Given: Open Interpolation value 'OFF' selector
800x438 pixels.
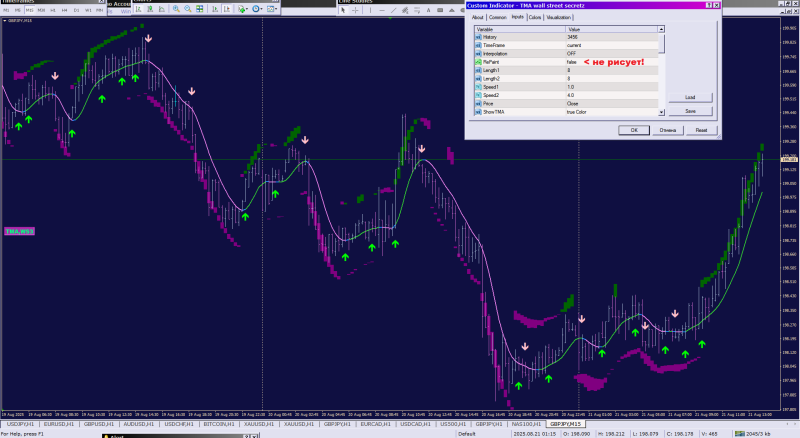Looking at the screenshot, I should tap(612, 54).
